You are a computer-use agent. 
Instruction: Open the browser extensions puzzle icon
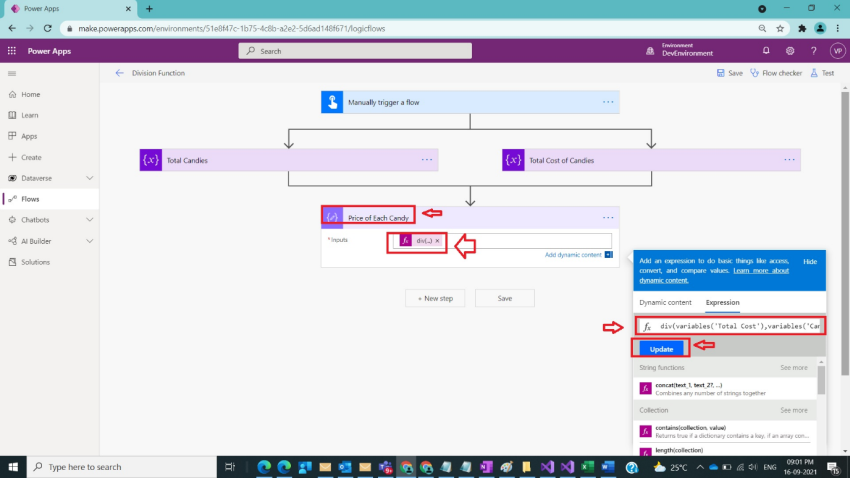click(802, 28)
